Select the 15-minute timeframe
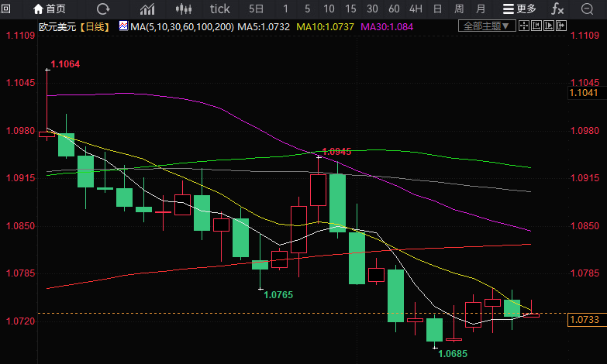Viewport: 607px width, 364px height. tap(350, 9)
